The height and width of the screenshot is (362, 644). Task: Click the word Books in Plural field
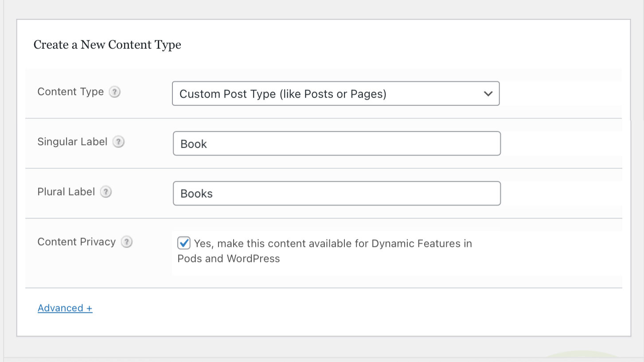coord(196,194)
